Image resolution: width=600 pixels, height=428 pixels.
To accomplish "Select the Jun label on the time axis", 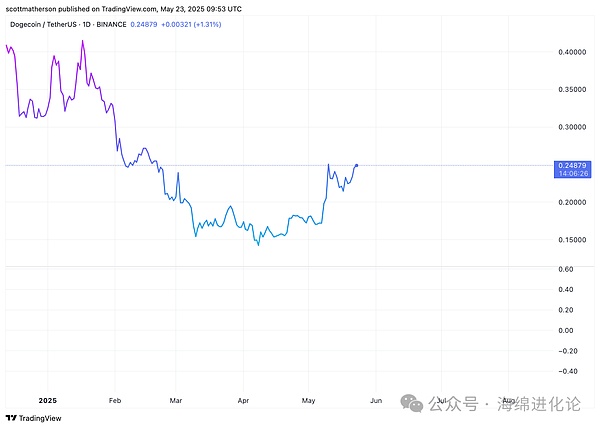I will (x=375, y=400).
